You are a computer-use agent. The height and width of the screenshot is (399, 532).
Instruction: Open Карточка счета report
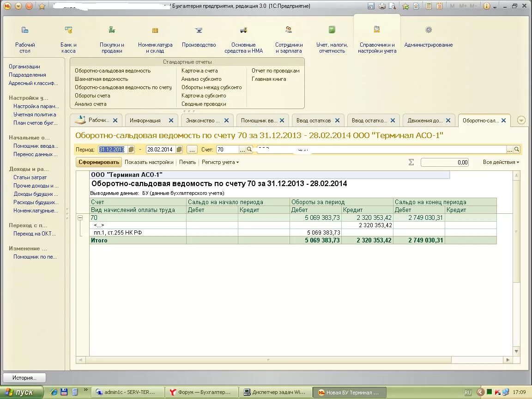pyautogui.click(x=199, y=71)
